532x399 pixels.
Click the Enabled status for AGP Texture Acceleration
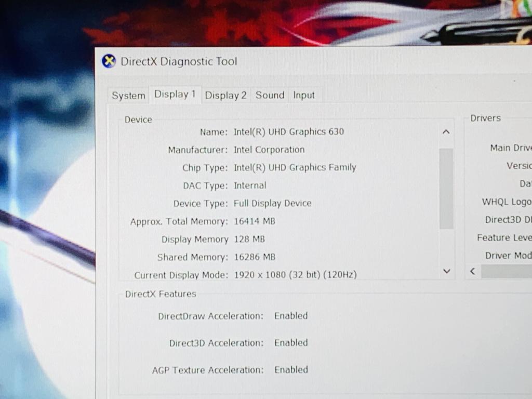pyautogui.click(x=291, y=369)
